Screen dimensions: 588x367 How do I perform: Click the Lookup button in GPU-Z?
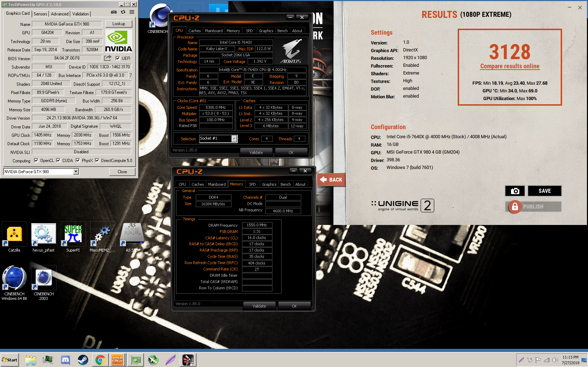pos(119,24)
